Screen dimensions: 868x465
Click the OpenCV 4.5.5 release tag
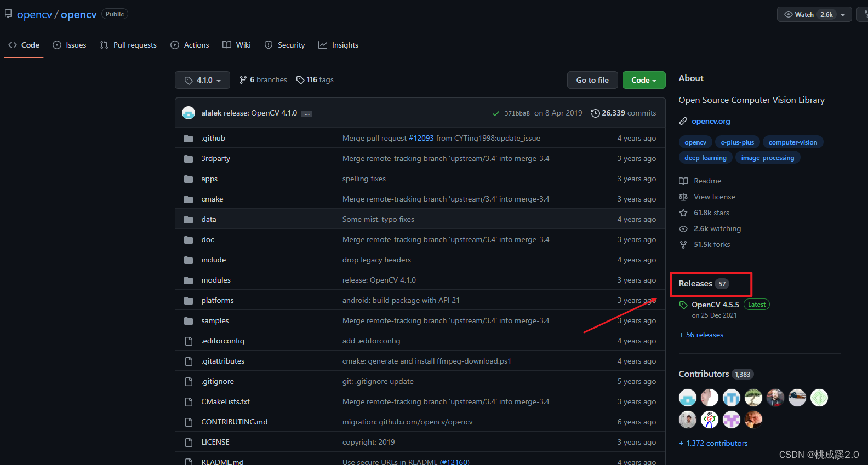715,305
